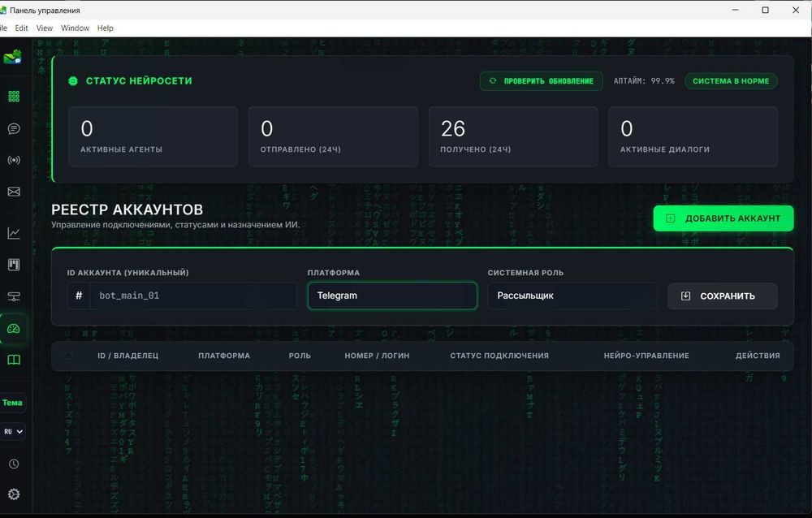Click the Статус нейросети title

[139, 81]
